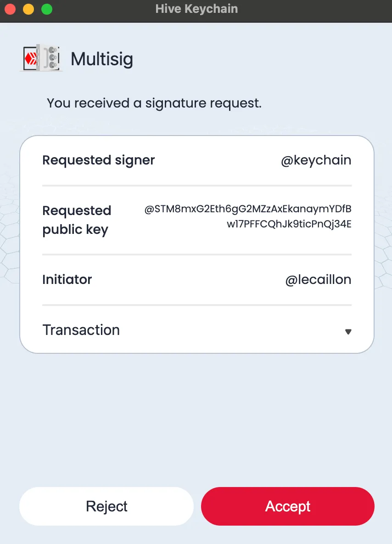
Task: Click the Requested signer label
Action: pos(98,160)
